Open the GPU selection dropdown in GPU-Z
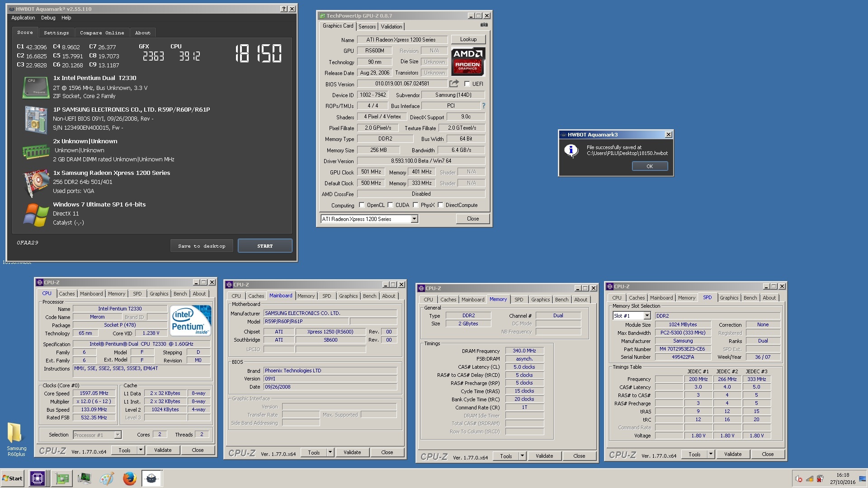The width and height of the screenshot is (868, 488). pos(414,219)
